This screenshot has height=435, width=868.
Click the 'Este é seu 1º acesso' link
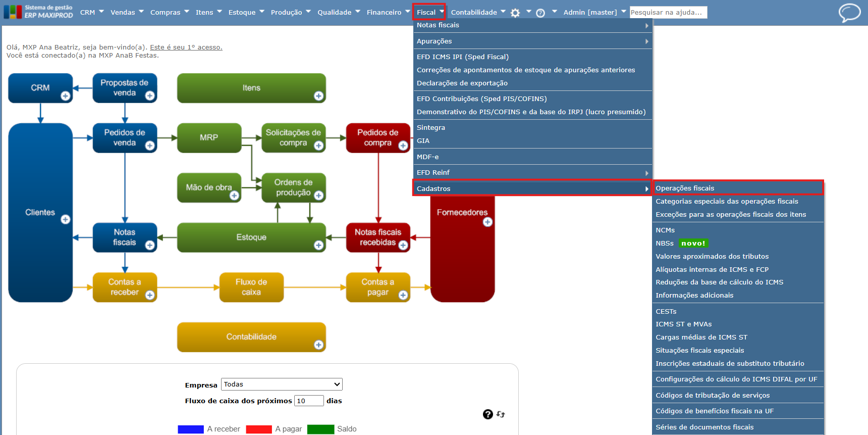(186, 47)
